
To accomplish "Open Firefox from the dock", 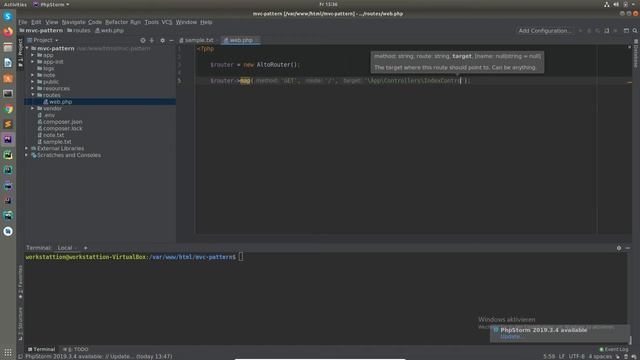I will [8, 32].
